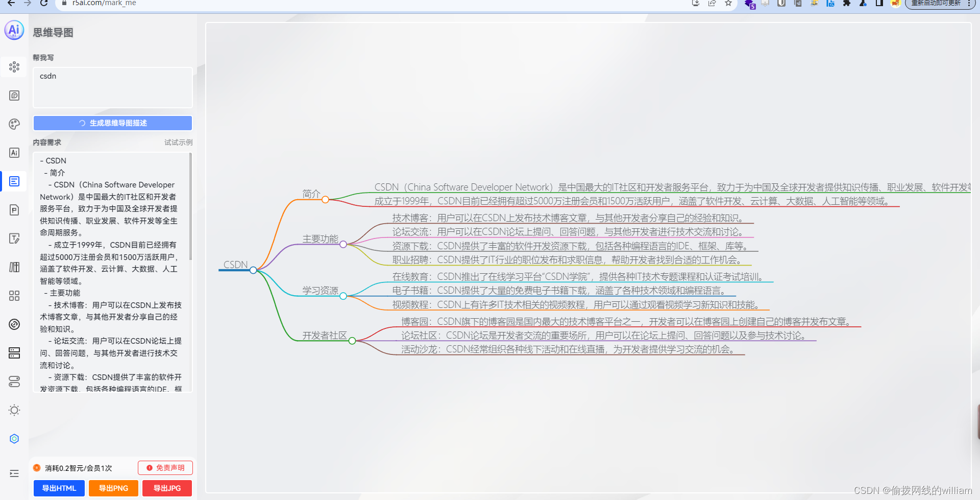Select the active mind map document icon
Screen dimensions: 980x500
click(14, 181)
